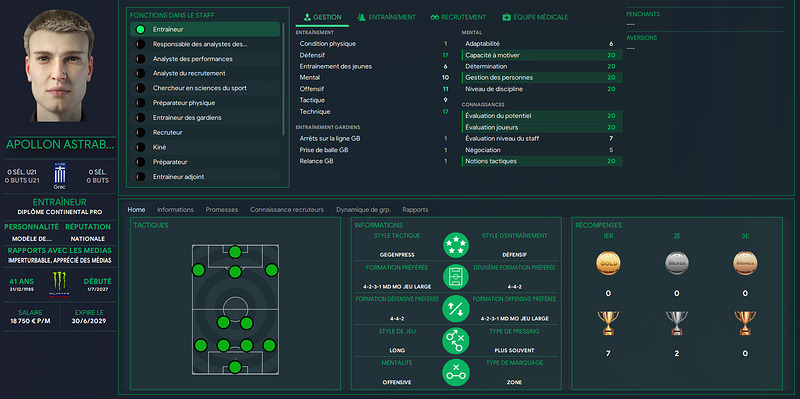Open the Recrutement attributes tab
This screenshot has height=399, width=800.
click(x=458, y=17)
